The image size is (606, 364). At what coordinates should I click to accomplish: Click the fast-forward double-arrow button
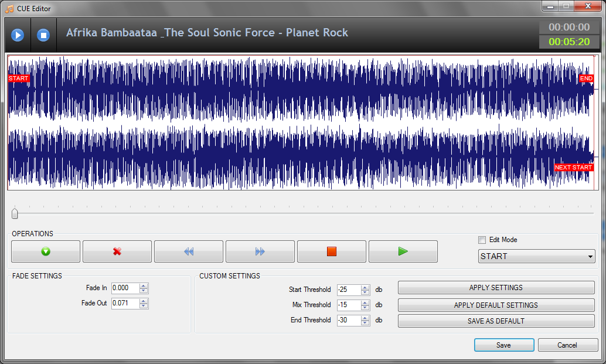pyautogui.click(x=260, y=251)
